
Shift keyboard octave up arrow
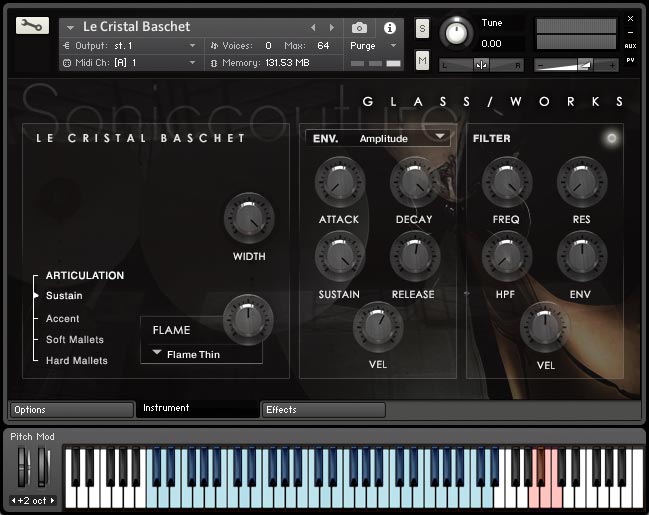click(53, 501)
